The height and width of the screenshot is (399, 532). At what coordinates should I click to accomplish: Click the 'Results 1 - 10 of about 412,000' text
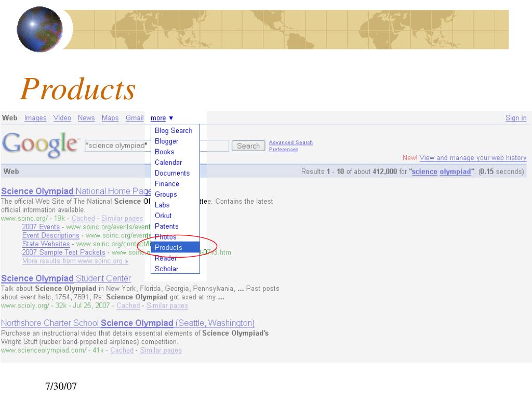[x=349, y=171]
